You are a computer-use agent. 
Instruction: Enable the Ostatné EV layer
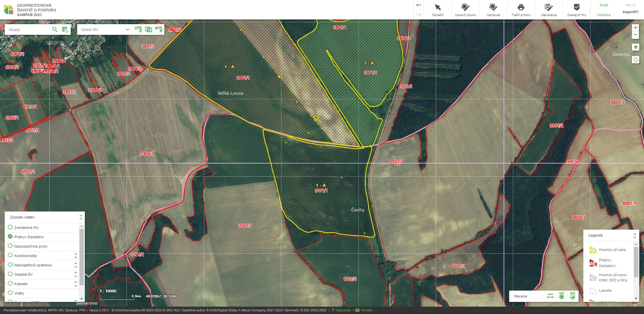pos(10,274)
